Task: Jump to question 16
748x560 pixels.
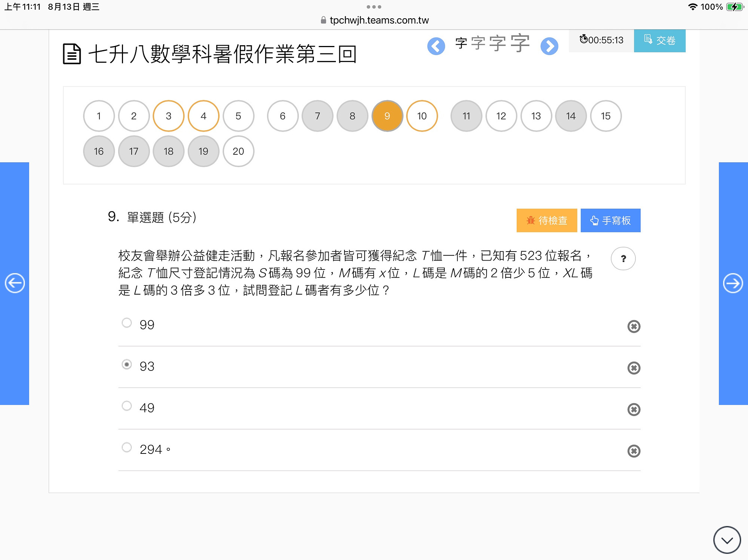Action: [x=99, y=151]
